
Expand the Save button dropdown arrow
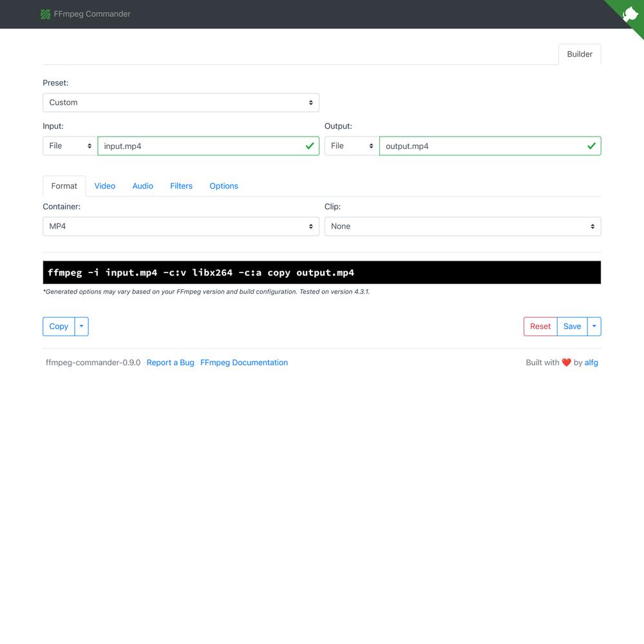click(x=594, y=327)
